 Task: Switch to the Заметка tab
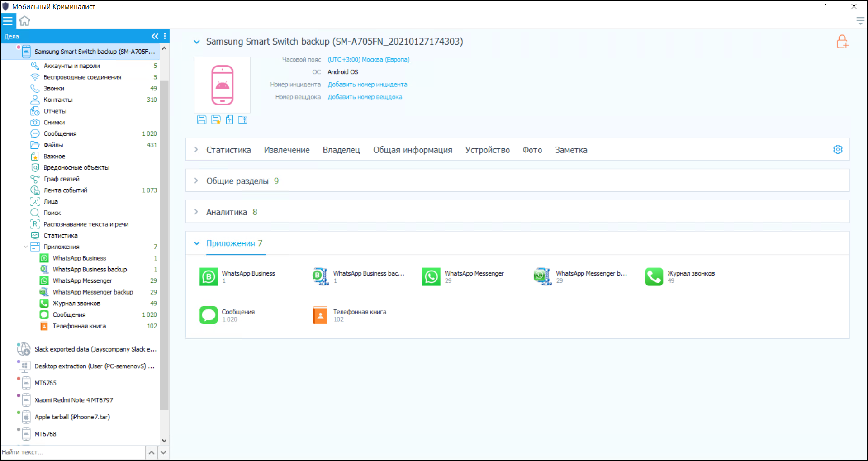click(x=571, y=150)
